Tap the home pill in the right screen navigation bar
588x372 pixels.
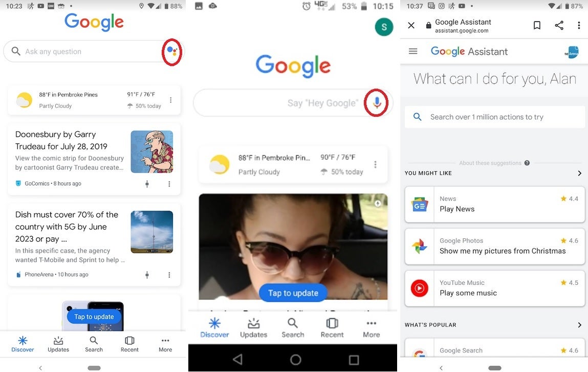click(495, 368)
